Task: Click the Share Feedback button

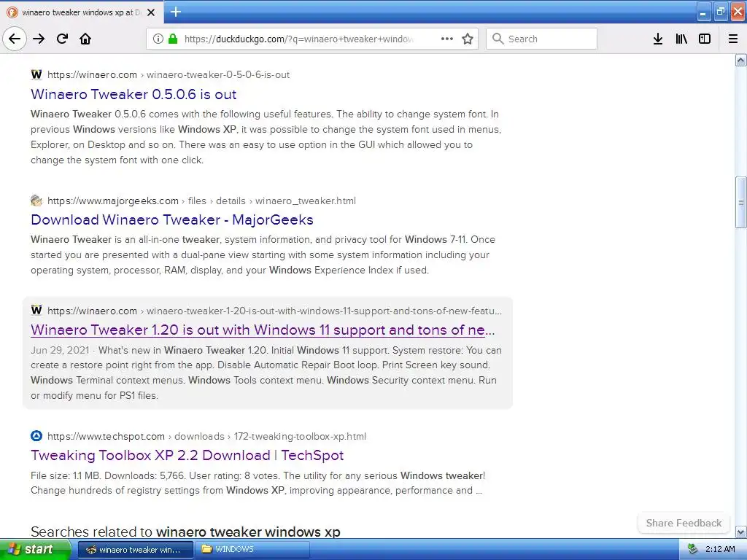Action: [684, 523]
